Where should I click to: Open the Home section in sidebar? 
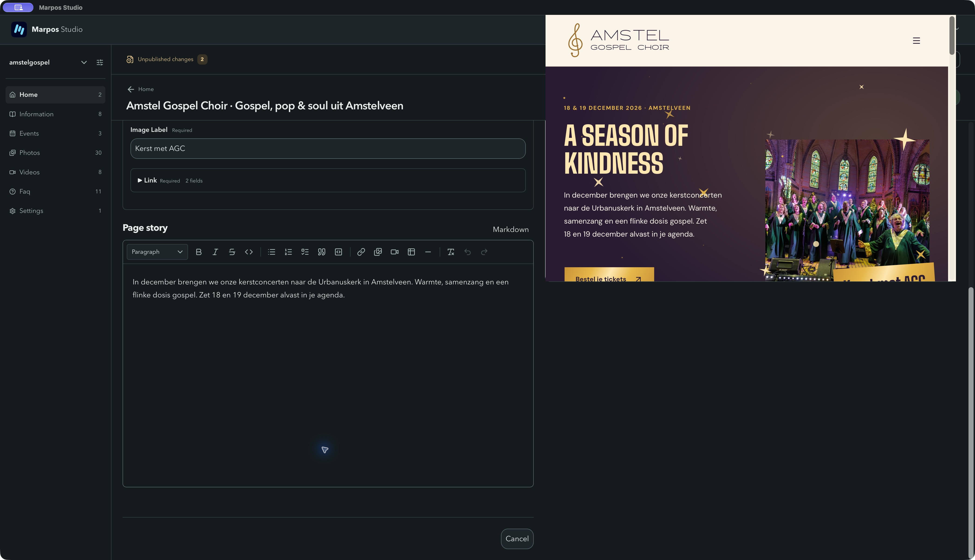(x=55, y=95)
